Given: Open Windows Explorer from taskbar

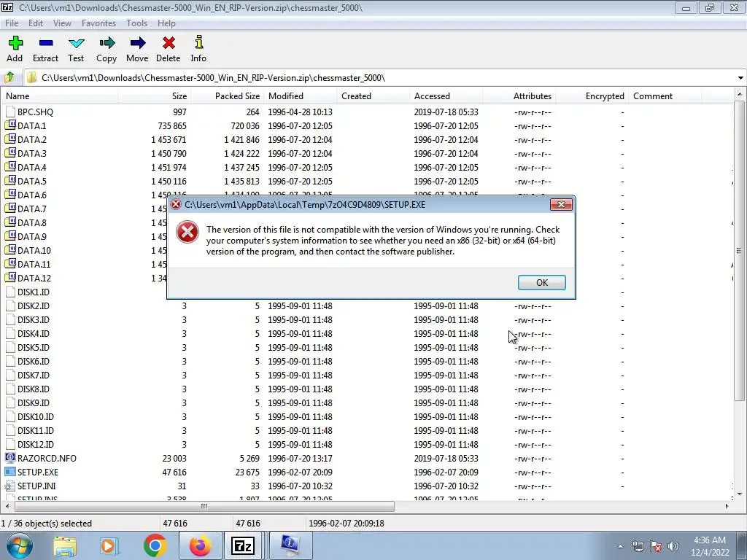Looking at the screenshot, I should [65, 545].
